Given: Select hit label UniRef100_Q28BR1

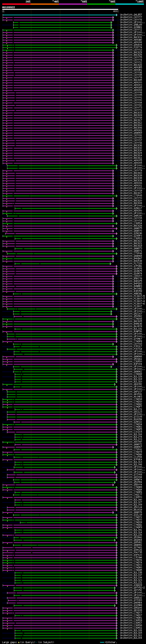Looking at the screenshot, I should (x=131, y=27).
